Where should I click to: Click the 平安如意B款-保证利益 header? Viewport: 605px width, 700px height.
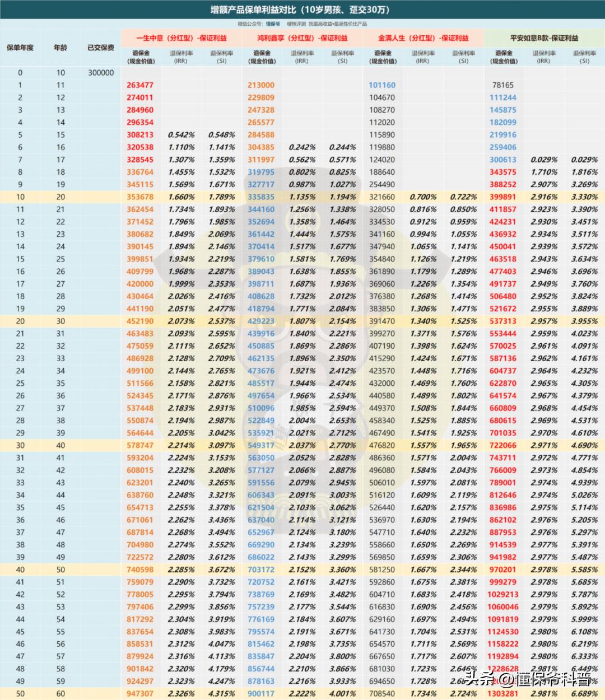[x=544, y=38]
